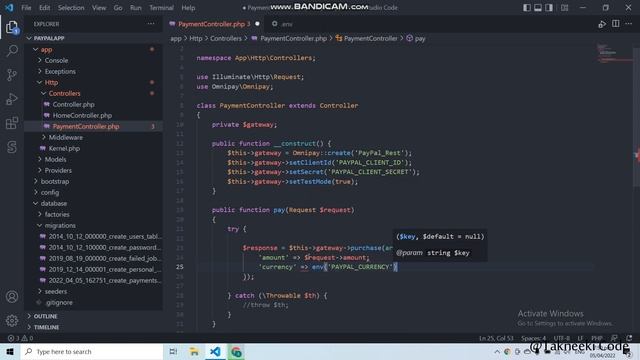Viewport: 640px width, 360px height.
Task: Close unsaved PaymentController.php tab dot
Action: 257,24
